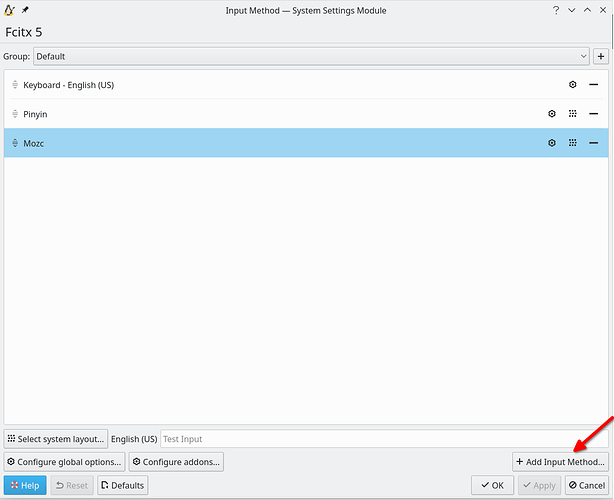Screen dimensions: 614x500
Task: Select the Keyboard - English (US) row
Action: [x=306, y=85]
